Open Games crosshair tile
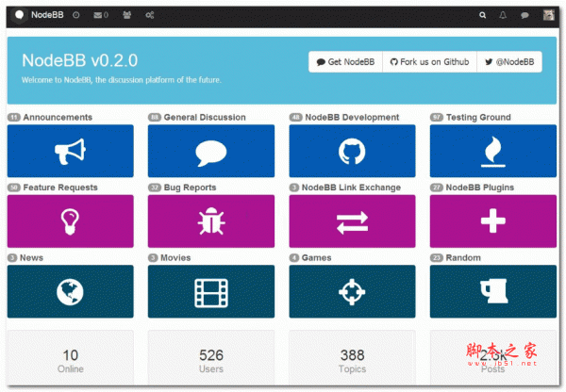The image size is (566, 392). tap(352, 291)
